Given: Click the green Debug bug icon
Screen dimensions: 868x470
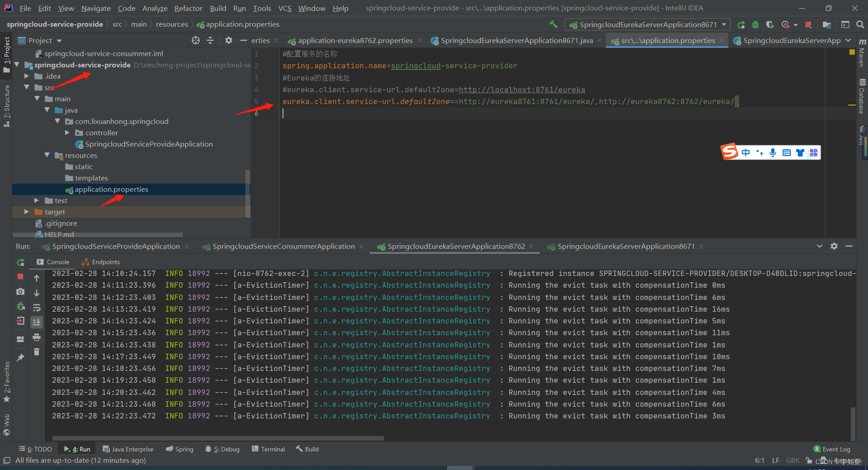Looking at the screenshot, I should pyautogui.click(x=755, y=25).
